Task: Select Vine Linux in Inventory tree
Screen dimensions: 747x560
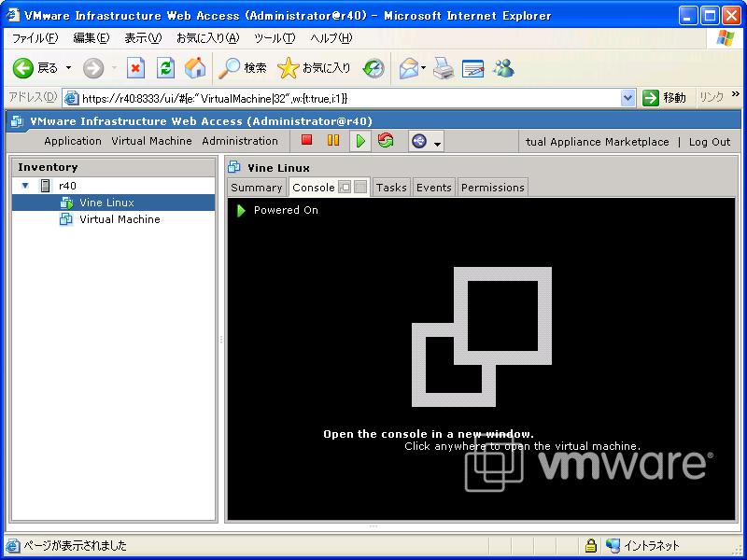Action: (x=113, y=203)
